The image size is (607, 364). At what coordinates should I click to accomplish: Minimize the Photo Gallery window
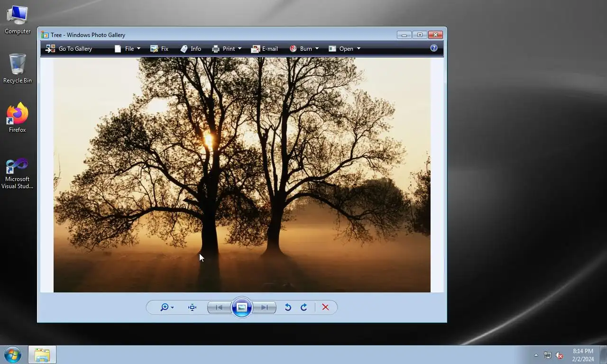(x=404, y=35)
